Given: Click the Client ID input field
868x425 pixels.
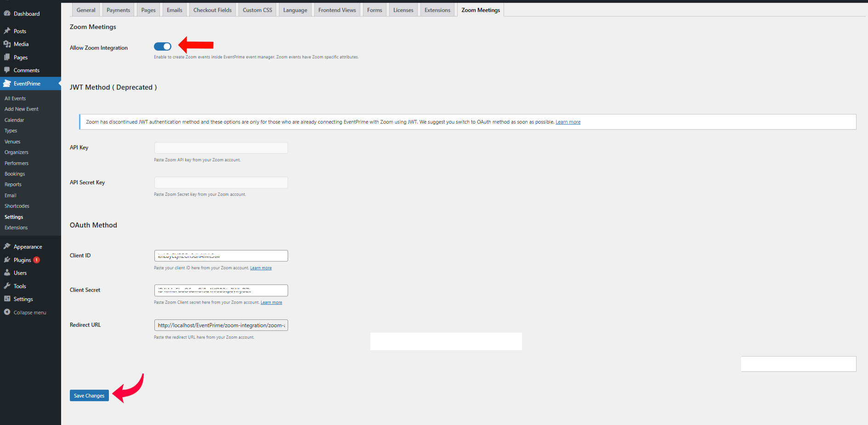Looking at the screenshot, I should (221, 255).
